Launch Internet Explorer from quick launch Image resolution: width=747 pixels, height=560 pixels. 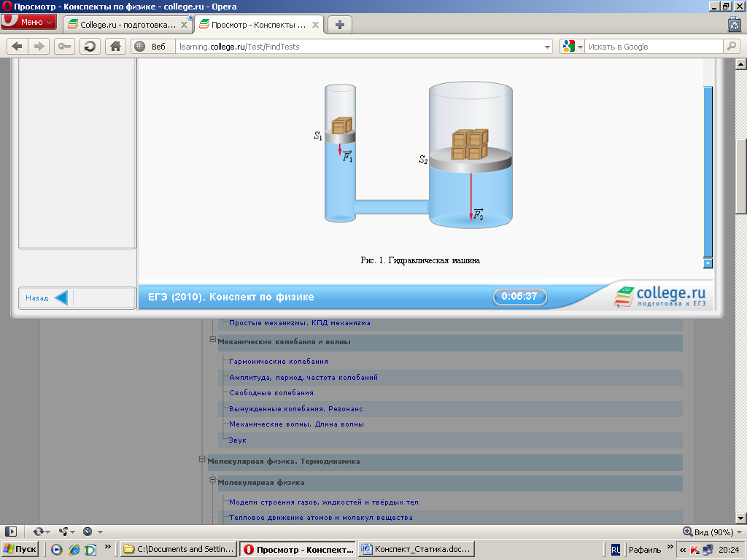[74, 550]
